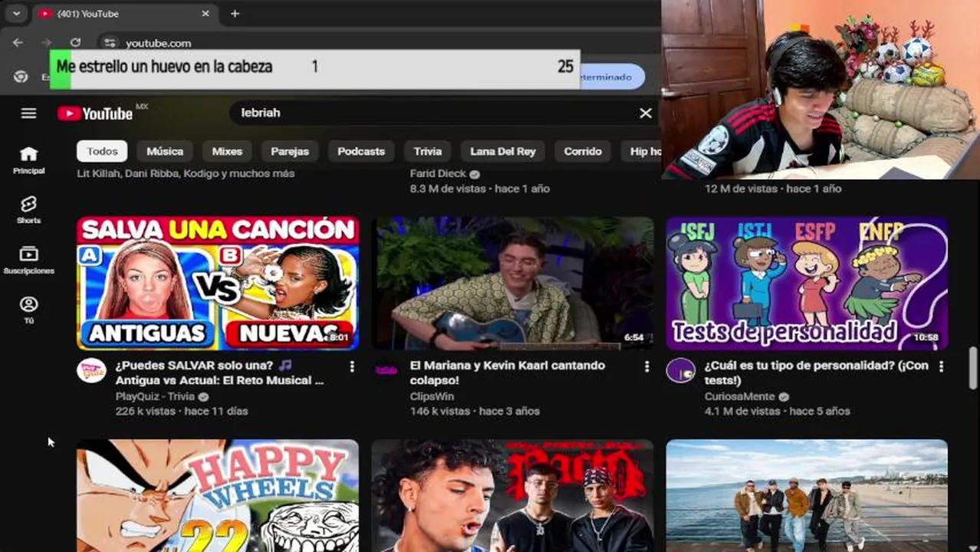Click the page vertical scrollbar thumb

click(973, 368)
